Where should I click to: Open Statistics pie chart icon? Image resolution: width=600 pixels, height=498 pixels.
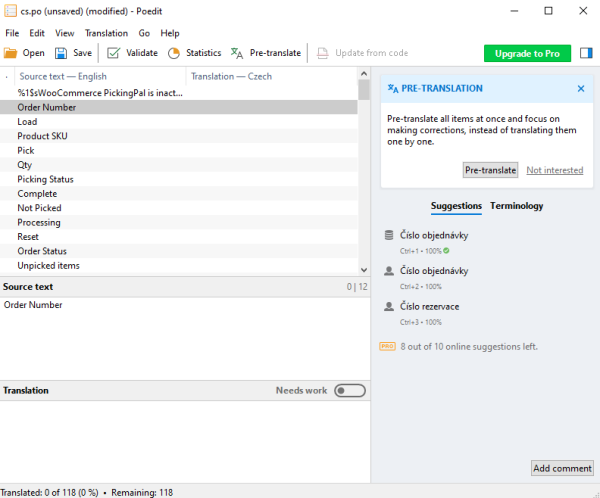click(x=174, y=53)
